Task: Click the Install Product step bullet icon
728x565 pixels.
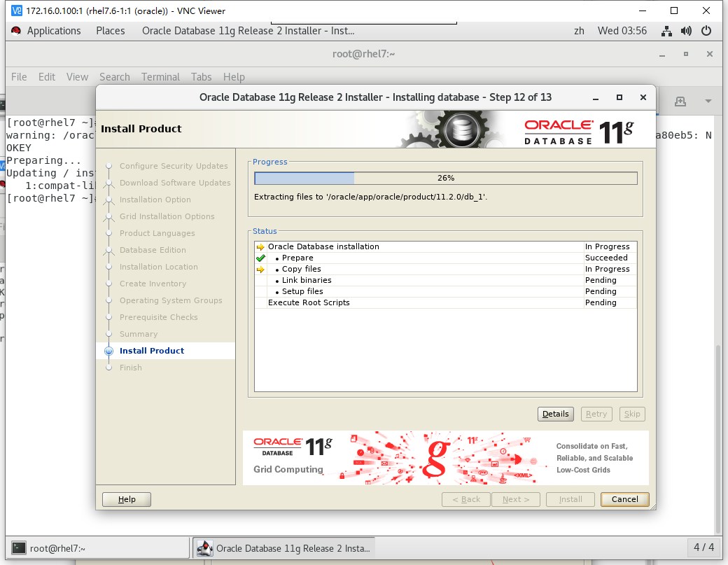Action: (x=108, y=351)
